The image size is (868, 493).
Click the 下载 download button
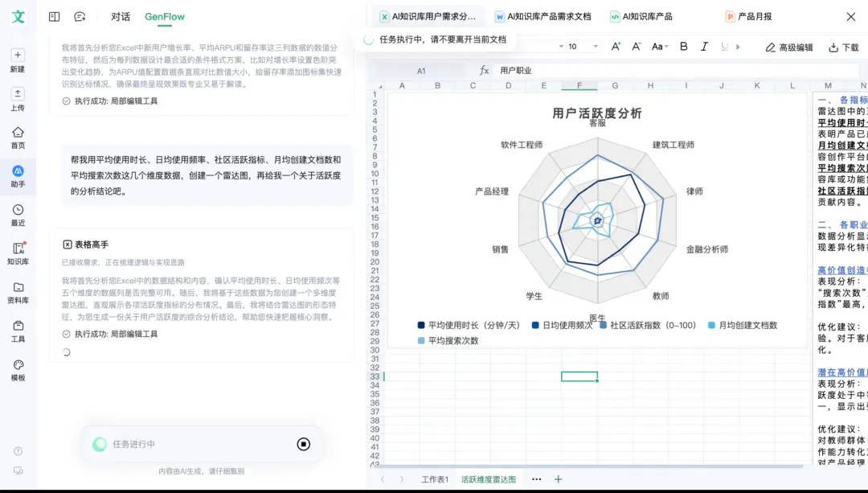[x=844, y=47]
